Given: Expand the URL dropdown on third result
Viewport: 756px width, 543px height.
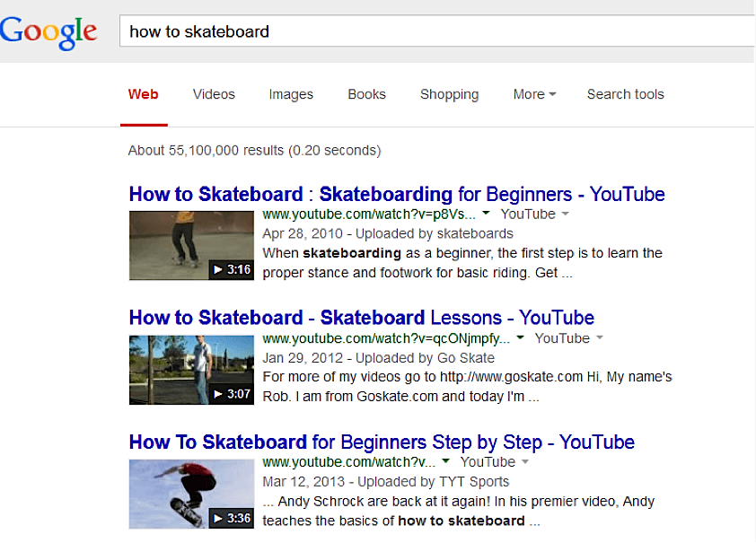Looking at the screenshot, I should click(447, 461).
